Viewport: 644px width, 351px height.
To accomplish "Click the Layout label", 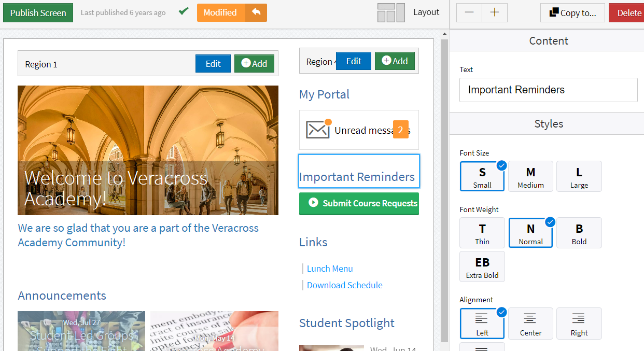I will (426, 12).
